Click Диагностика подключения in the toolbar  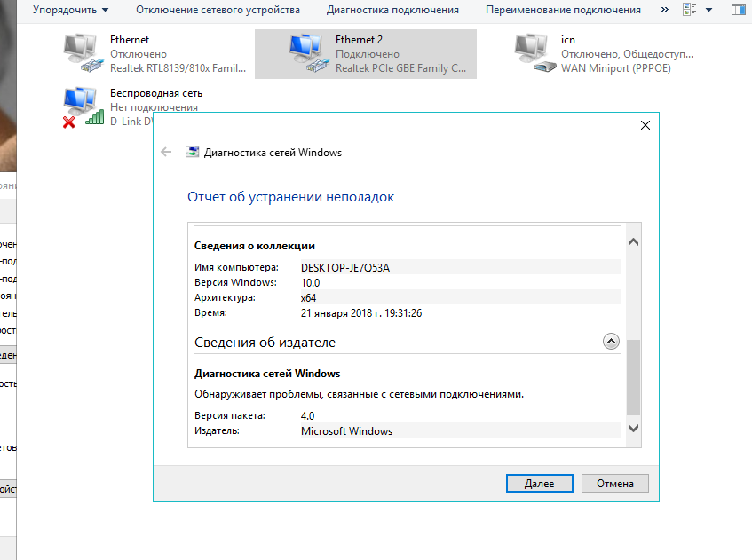click(x=392, y=10)
